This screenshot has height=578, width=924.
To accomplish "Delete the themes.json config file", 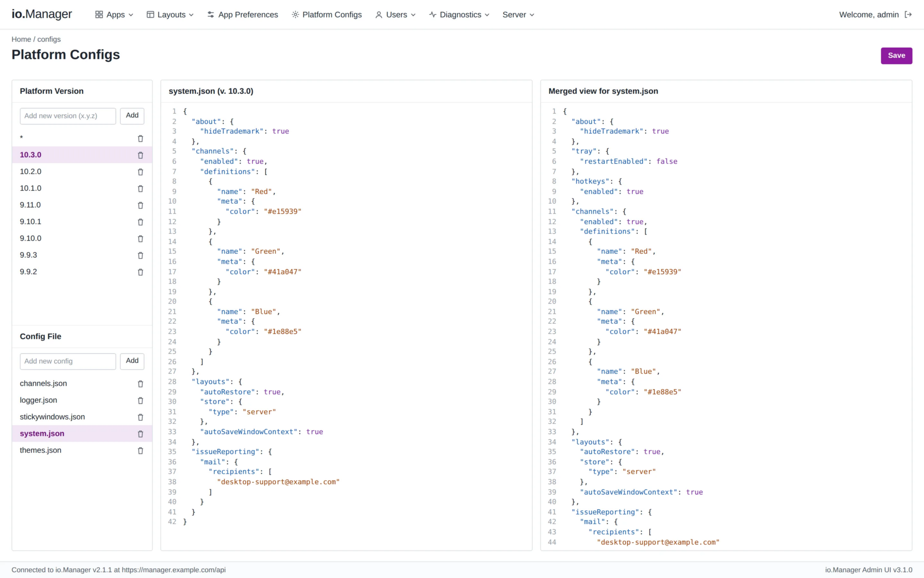I will tap(141, 451).
